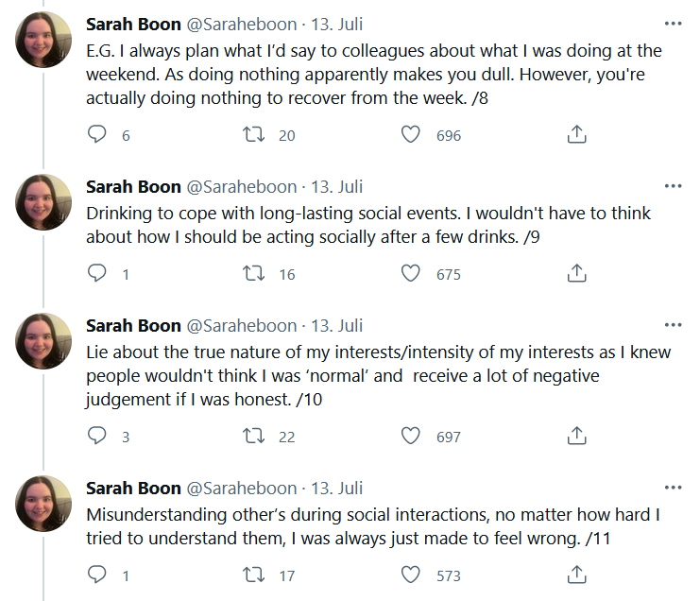Expand the more menu on the /10 tweet

point(673,325)
